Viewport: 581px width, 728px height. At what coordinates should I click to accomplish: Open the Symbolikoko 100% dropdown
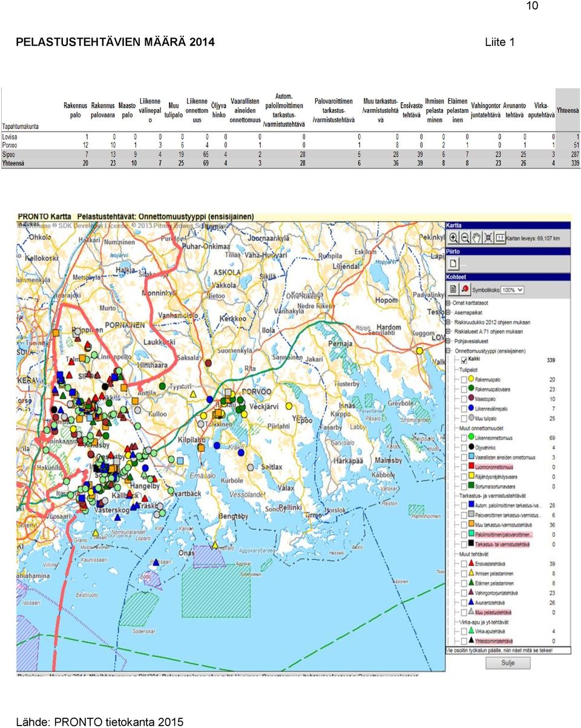click(512, 290)
